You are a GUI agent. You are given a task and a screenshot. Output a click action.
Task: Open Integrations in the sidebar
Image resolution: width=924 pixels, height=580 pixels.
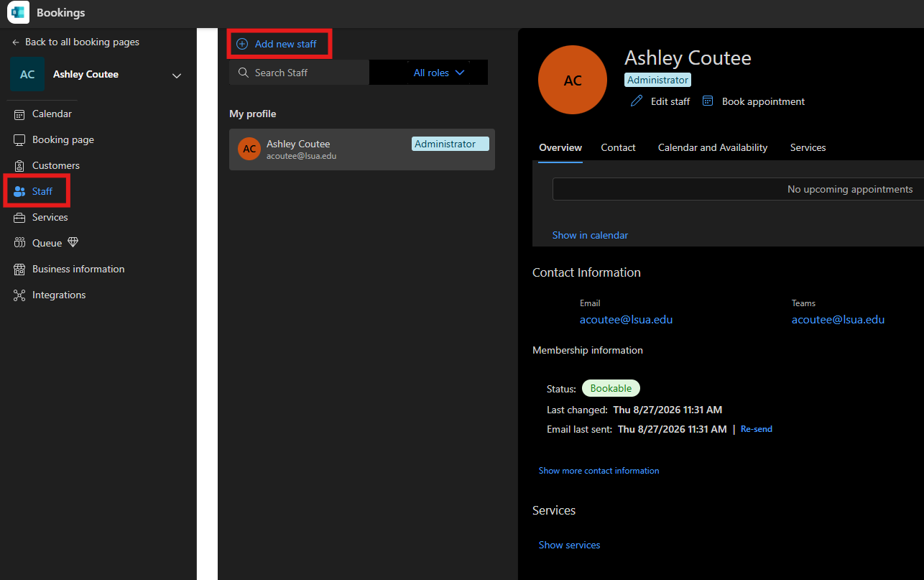tap(59, 295)
